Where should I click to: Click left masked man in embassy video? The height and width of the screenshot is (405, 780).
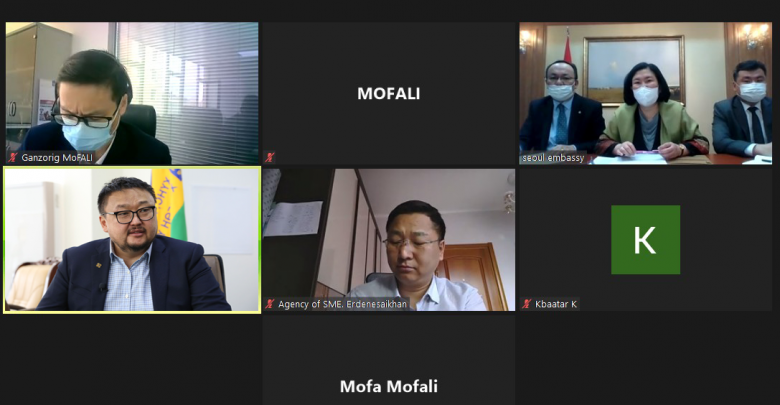pos(562,107)
